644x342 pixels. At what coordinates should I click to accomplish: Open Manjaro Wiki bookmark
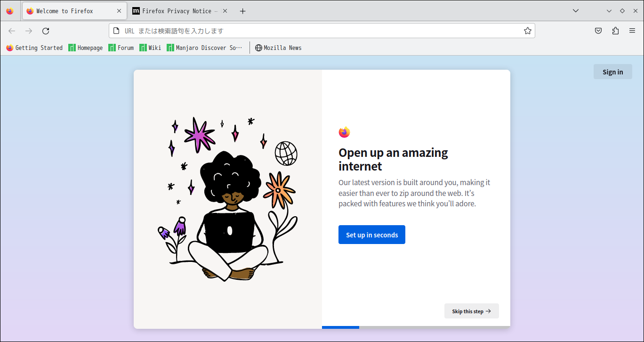[x=150, y=48]
